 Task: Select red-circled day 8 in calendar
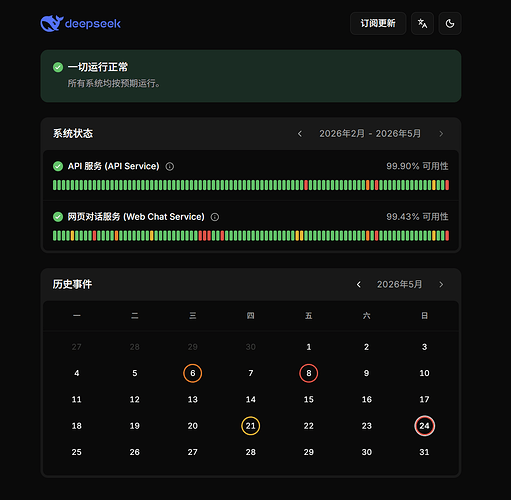pos(309,373)
